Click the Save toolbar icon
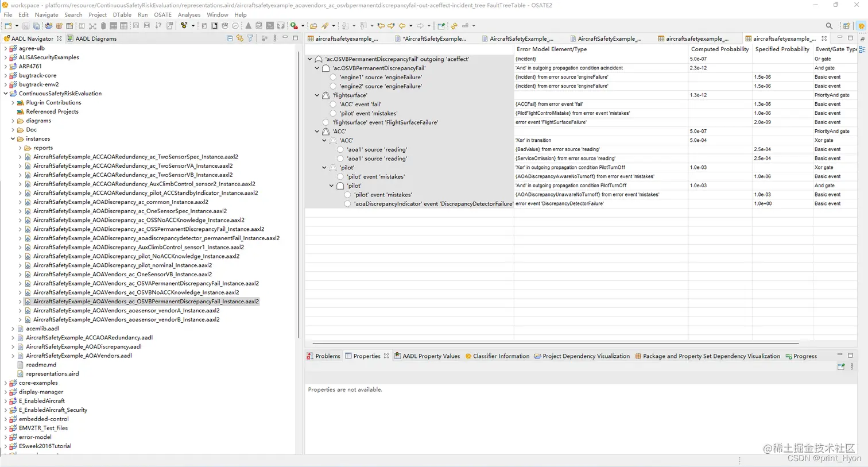The width and height of the screenshot is (868, 467). pos(26,26)
